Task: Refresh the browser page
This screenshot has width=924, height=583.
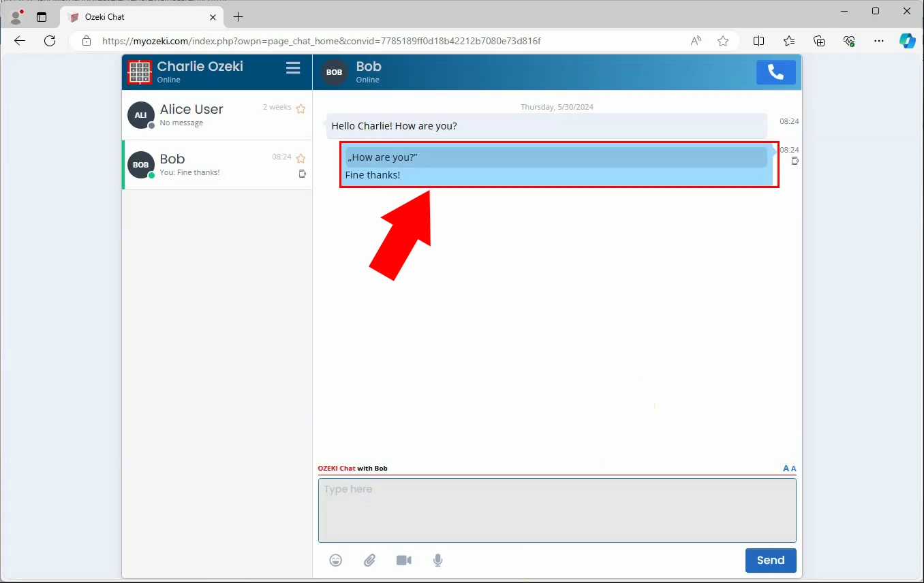Action: [x=50, y=41]
